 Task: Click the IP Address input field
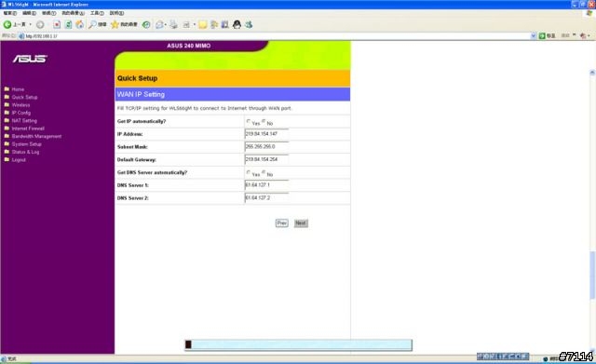click(266, 134)
